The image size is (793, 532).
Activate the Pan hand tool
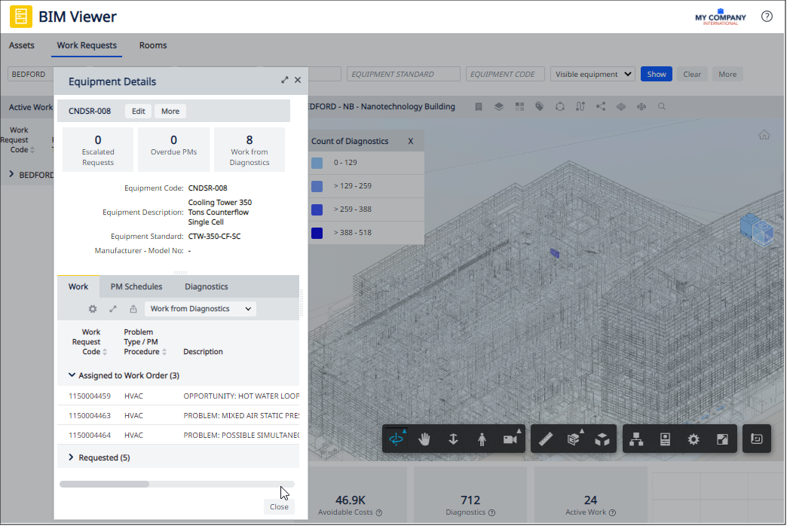[x=425, y=441]
